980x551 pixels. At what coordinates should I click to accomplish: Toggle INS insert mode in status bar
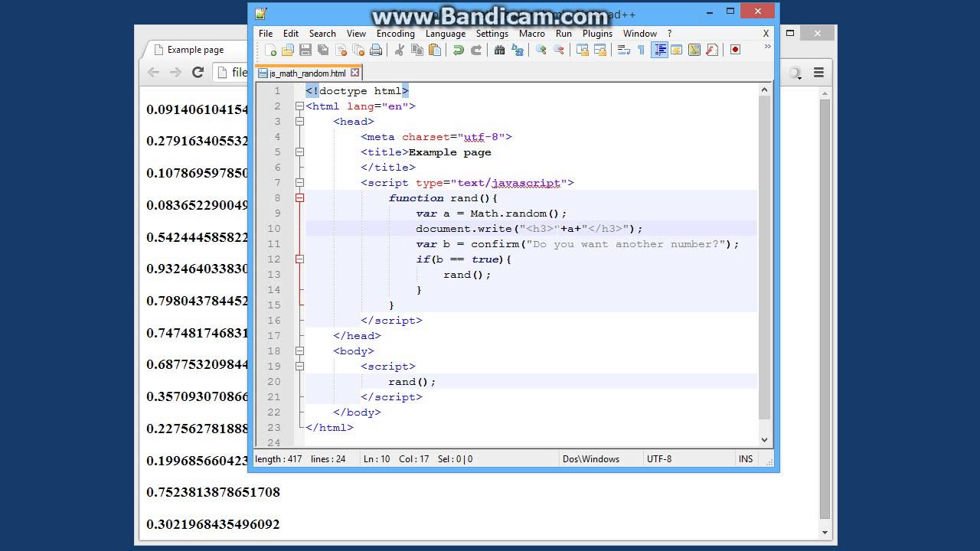point(746,459)
